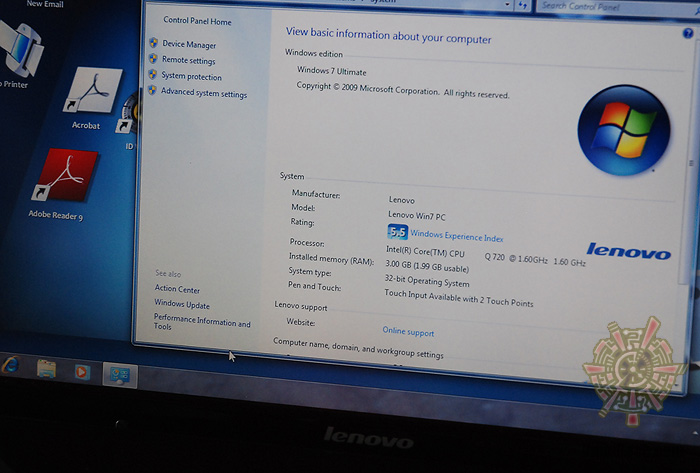Open Windows Explorer from taskbar
The image size is (700, 473).
click(46, 369)
